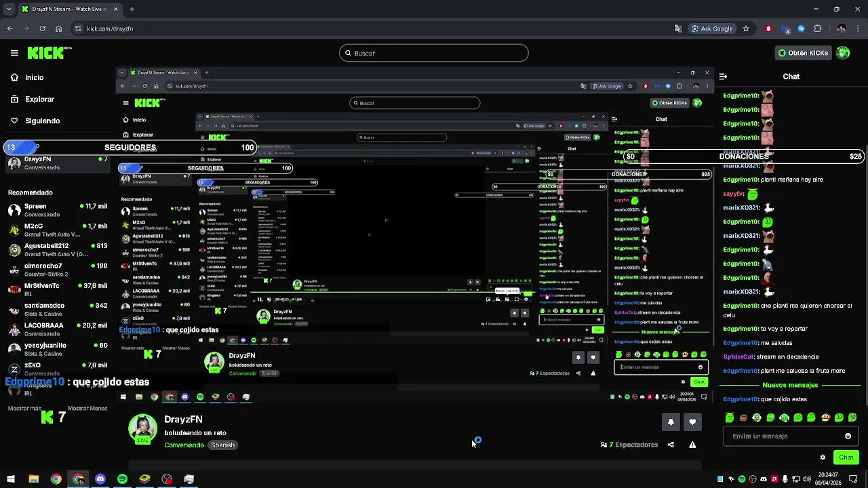Open M2cG's recommended channel

pyautogui.click(x=58, y=230)
